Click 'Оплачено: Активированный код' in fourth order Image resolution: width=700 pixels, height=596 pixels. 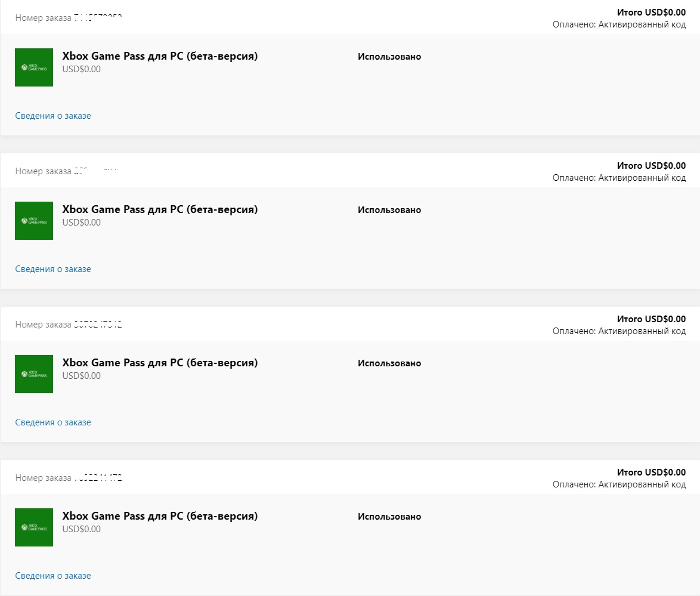point(619,484)
